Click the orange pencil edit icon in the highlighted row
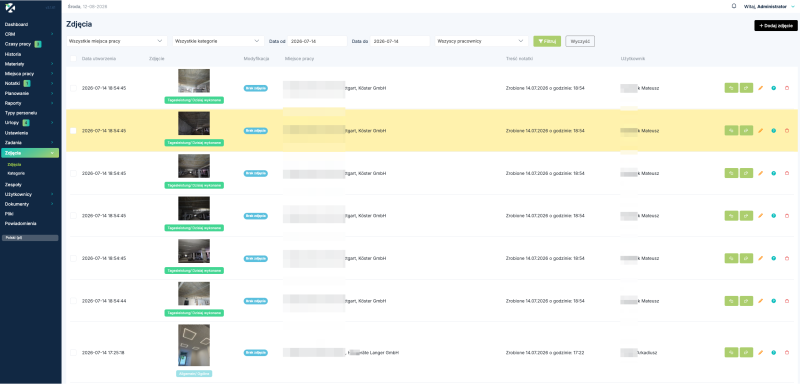Screen dimensions: 800x384 [761, 131]
